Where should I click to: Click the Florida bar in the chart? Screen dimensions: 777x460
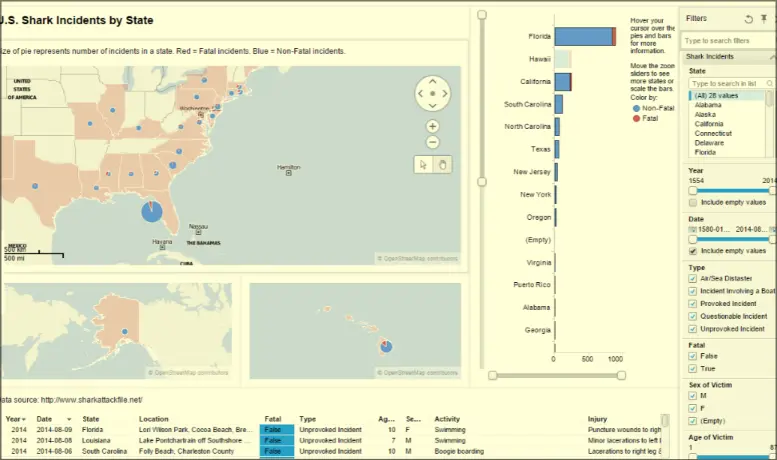tap(584, 36)
